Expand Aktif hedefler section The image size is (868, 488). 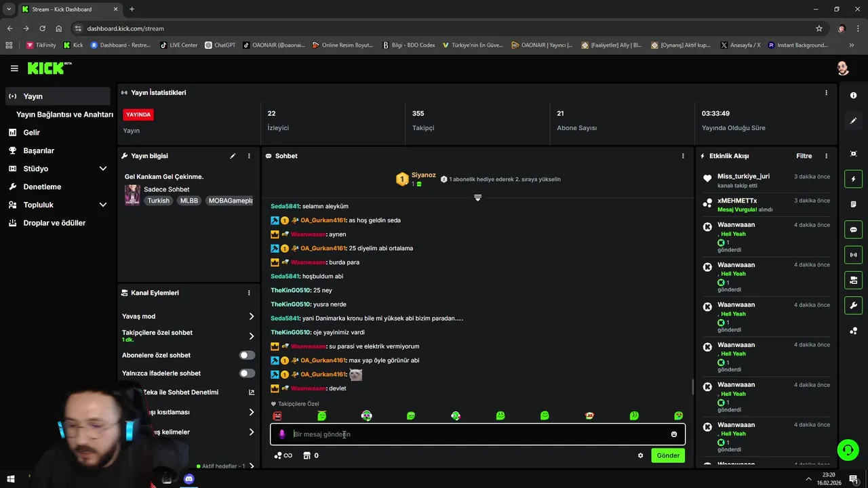point(252,466)
